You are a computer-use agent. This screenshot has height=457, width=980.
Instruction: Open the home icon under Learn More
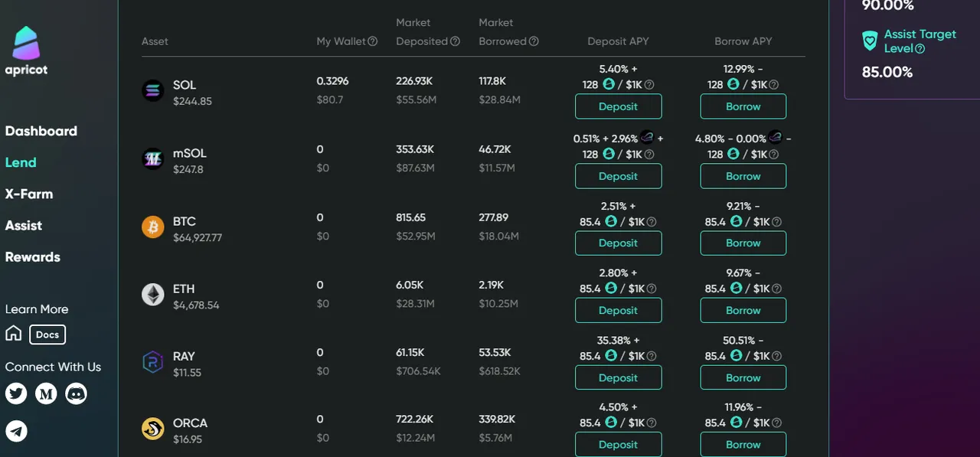(x=14, y=334)
